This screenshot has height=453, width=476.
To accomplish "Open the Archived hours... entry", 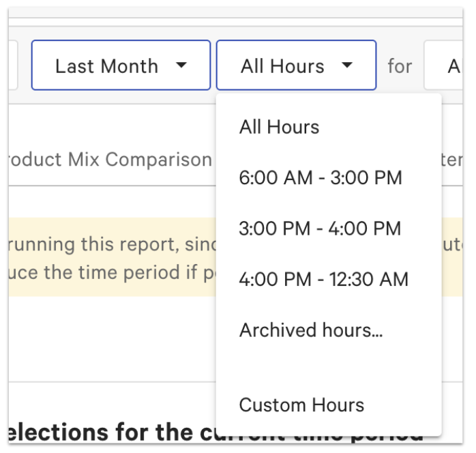I will tap(311, 330).
